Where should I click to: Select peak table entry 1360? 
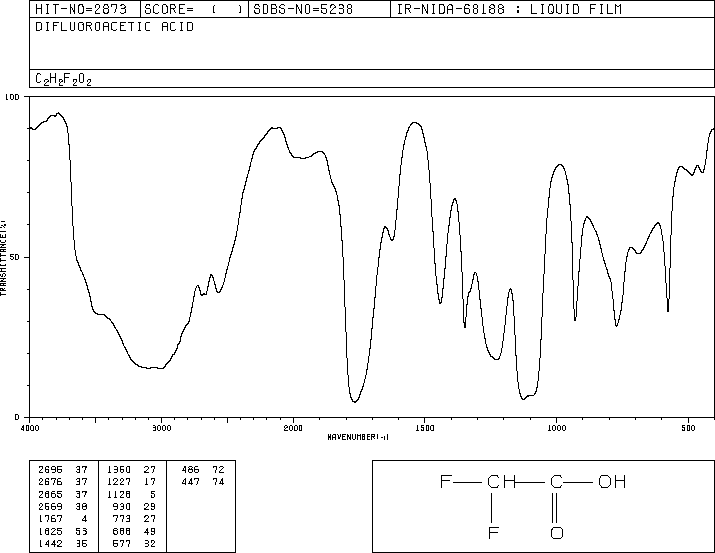tap(119, 469)
